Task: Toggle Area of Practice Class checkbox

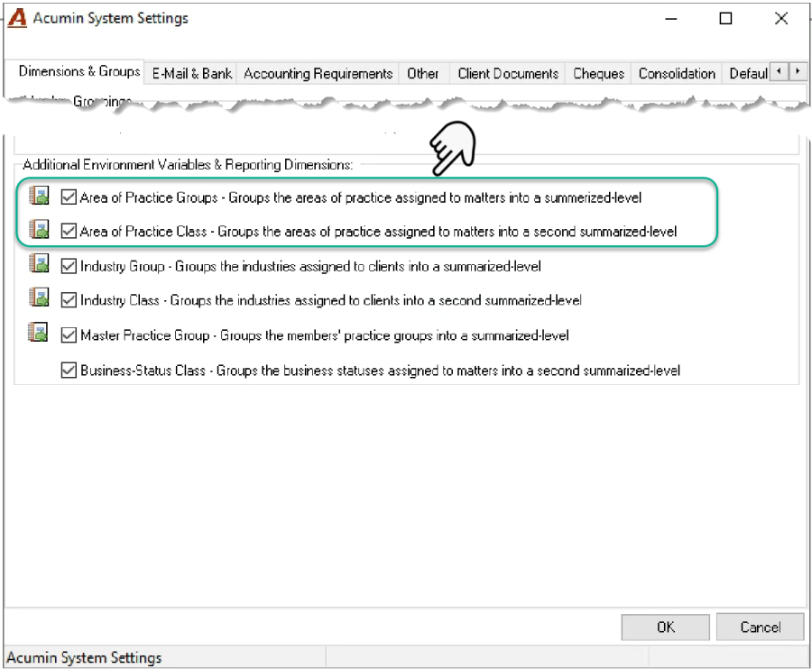Action: (x=69, y=231)
